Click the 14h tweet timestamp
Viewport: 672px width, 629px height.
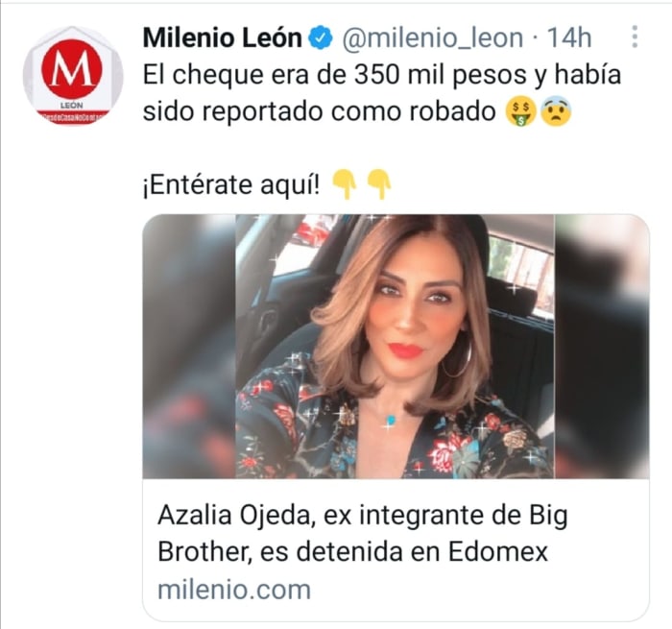(569, 37)
